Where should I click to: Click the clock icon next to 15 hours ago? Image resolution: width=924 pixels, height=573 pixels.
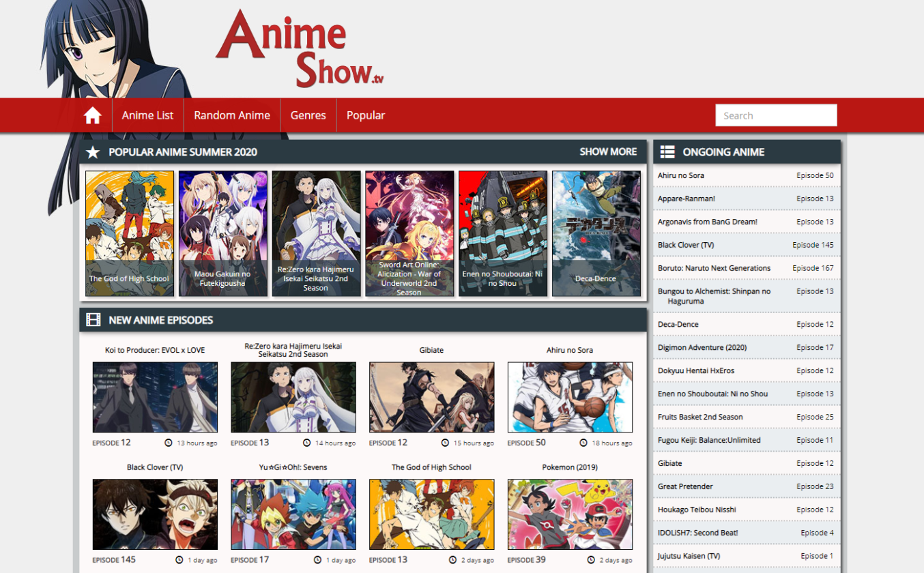(x=445, y=443)
